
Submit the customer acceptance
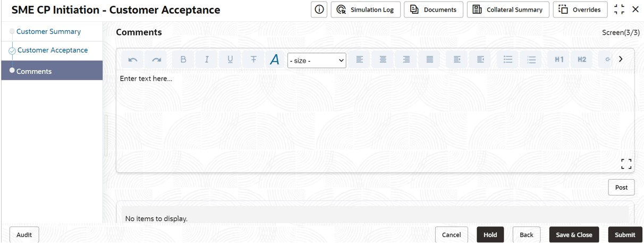pyautogui.click(x=625, y=234)
